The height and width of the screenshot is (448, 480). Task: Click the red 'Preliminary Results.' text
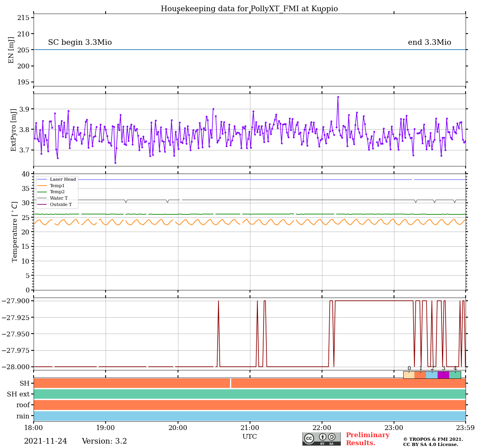[368, 439]
